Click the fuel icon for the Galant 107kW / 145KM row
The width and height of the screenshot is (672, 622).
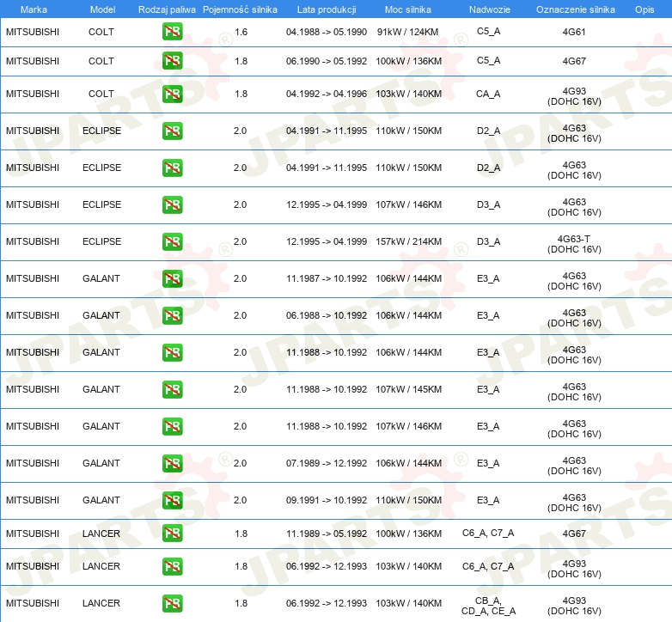(x=172, y=390)
